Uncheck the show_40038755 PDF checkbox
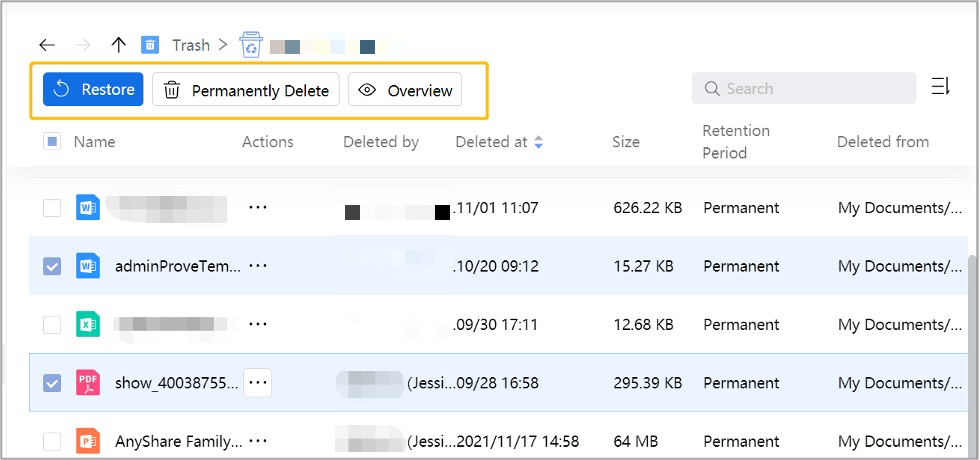Viewport: 980px width, 460px height. point(52,383)
